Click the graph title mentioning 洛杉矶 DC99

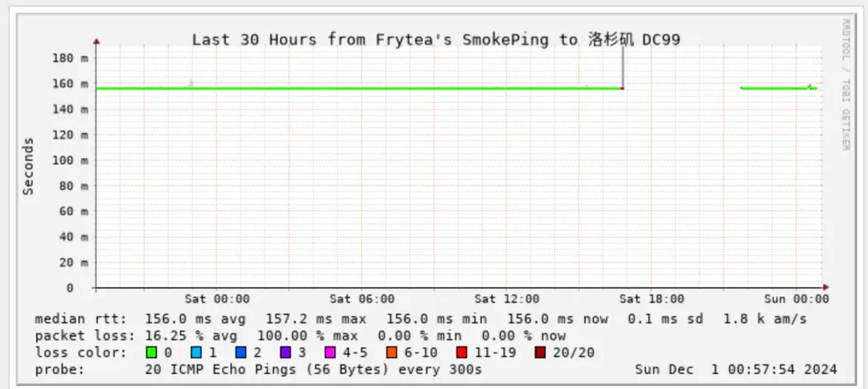pyautogui.click(x=436, y=40)
